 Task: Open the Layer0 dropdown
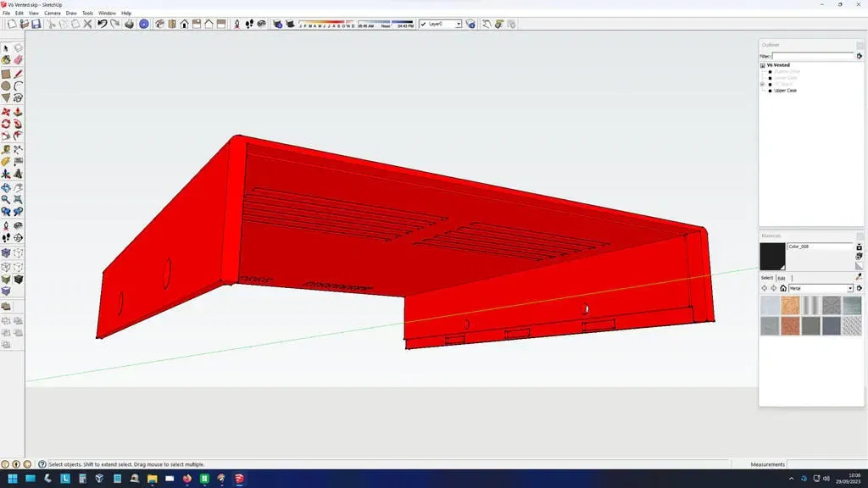(459, 24)
